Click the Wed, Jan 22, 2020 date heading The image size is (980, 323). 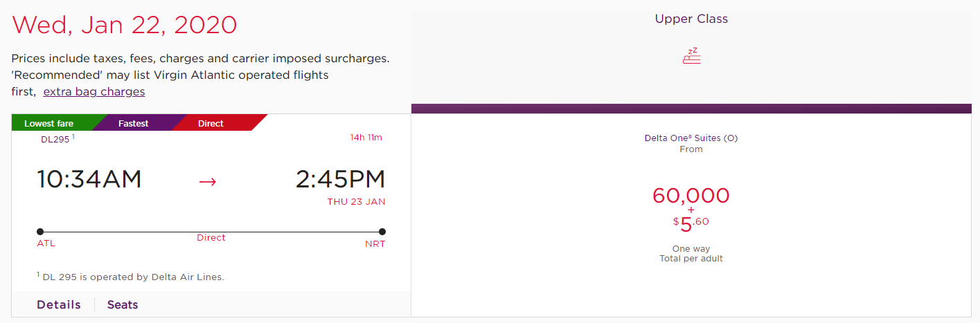125,26
